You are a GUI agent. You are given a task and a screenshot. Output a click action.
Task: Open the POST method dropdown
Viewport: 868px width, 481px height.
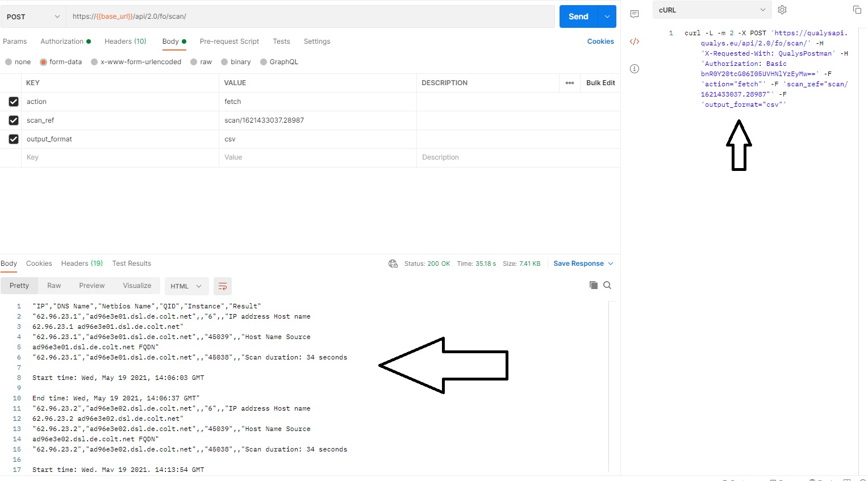click(x=33, y=16)
